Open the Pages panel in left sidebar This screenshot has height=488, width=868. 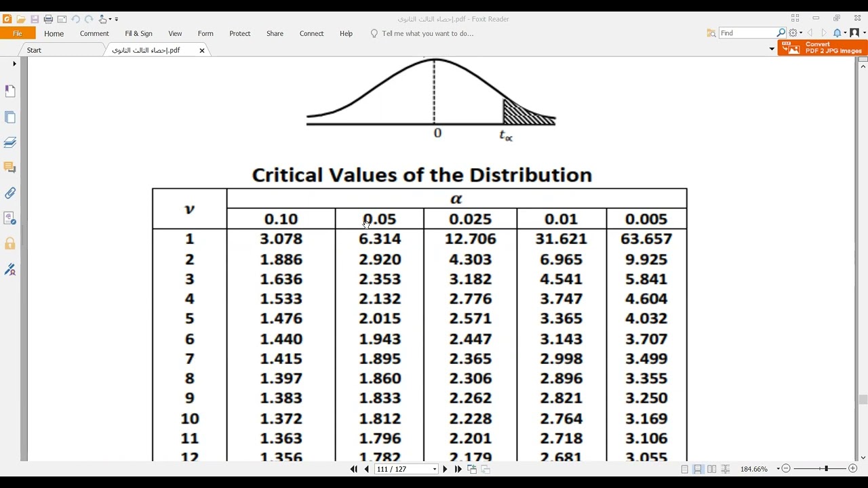coord(10,117)
